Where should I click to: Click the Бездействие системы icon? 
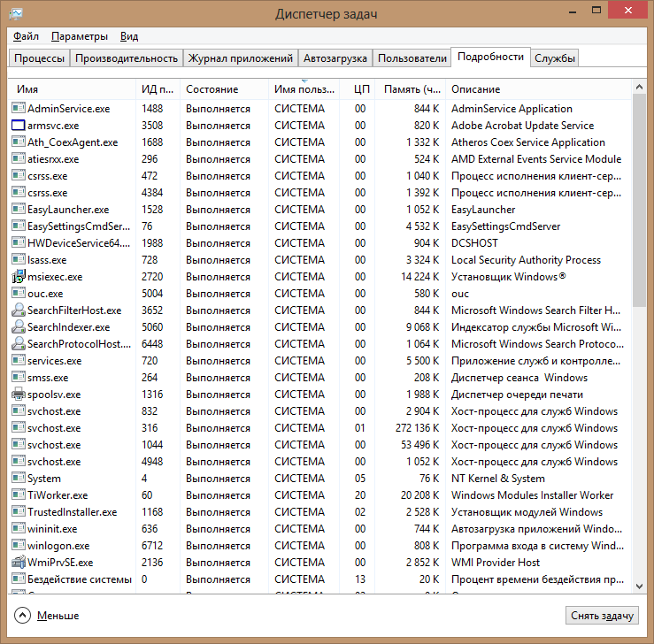pos(19,579)
